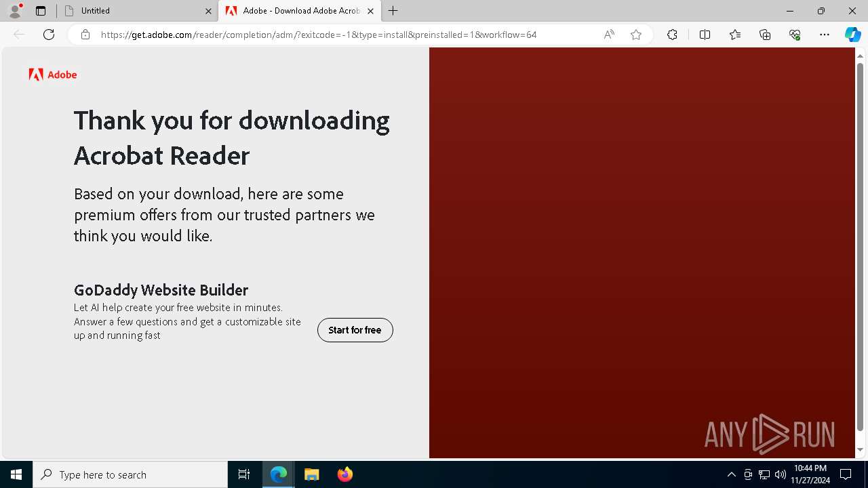Add this page to favorites
The width and height of the screenshot is (868, 488).
636,35
